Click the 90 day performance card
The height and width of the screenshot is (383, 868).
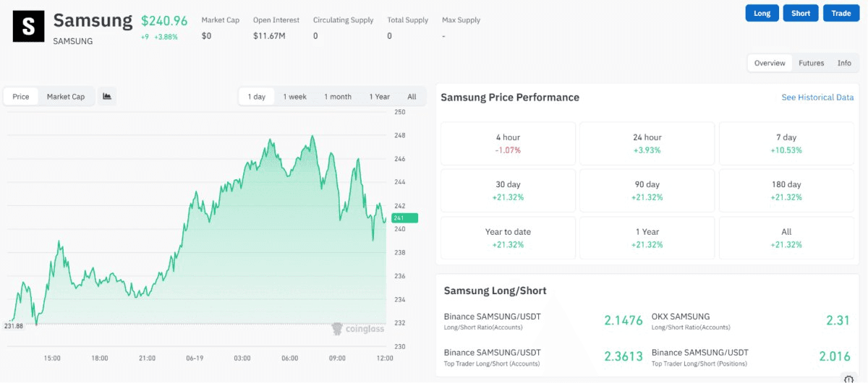click(647, 191)
